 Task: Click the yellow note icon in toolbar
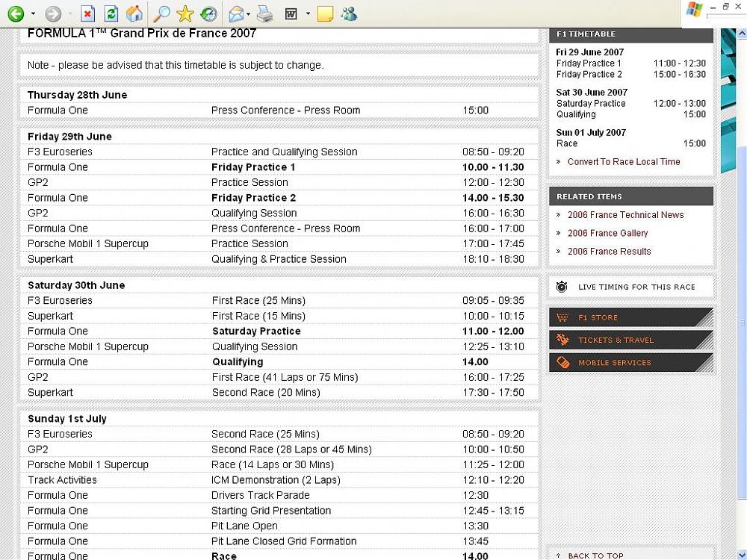(x=325, y=13)
